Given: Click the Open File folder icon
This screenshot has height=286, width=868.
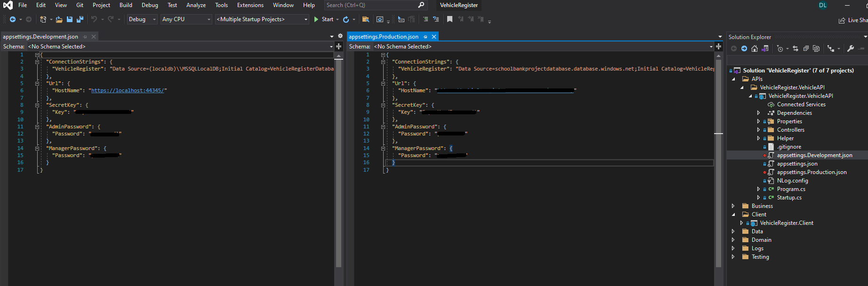Looking at the screenshot, I should tap(59, 19).
